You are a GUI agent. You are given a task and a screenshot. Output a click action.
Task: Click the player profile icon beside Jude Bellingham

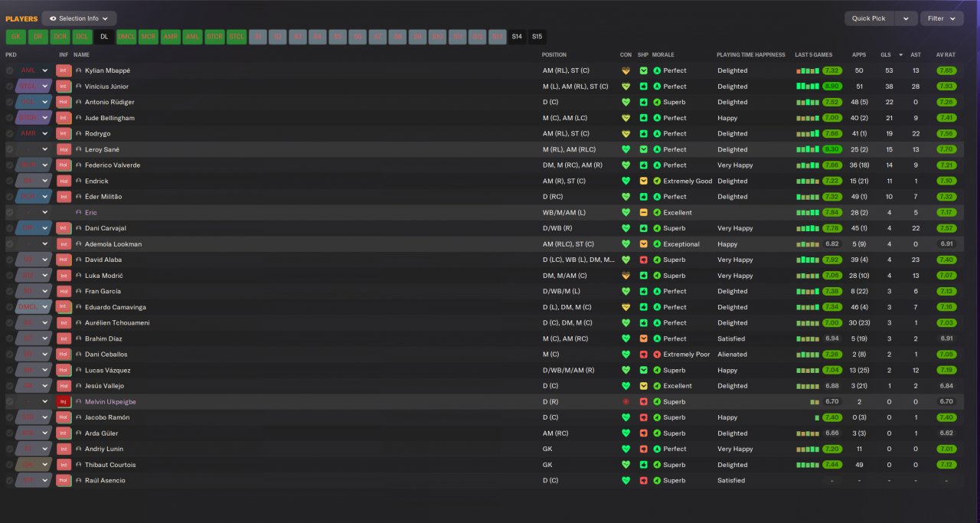[78, 118]
